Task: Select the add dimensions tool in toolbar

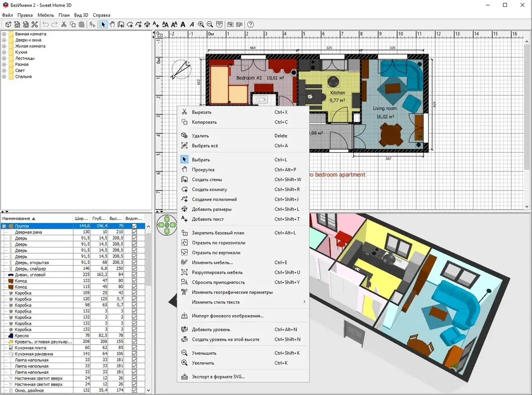Action: click(x=147, y=24)
